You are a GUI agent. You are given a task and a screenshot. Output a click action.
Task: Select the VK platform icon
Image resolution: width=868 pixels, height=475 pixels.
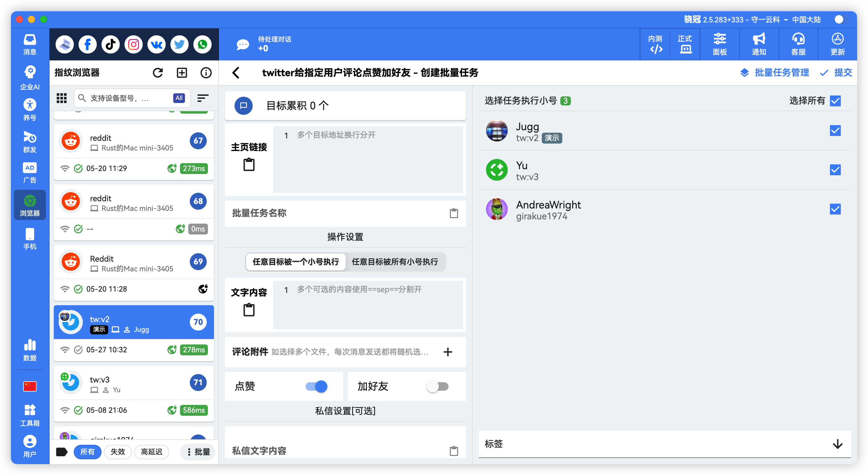tap(156, 44)
